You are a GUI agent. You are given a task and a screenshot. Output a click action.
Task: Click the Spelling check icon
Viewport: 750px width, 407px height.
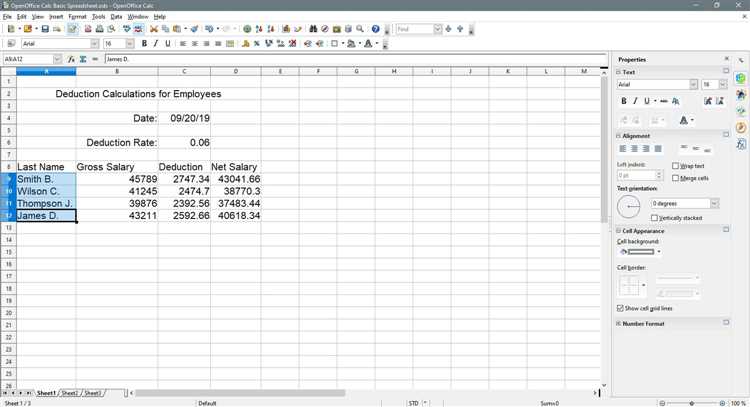pos(127,29)
